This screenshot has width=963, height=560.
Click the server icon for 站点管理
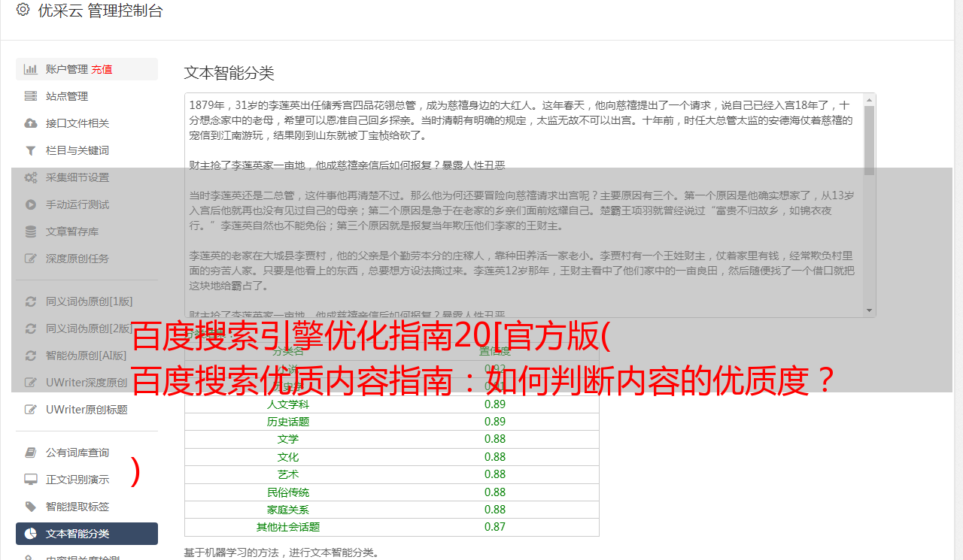(31, 96)
